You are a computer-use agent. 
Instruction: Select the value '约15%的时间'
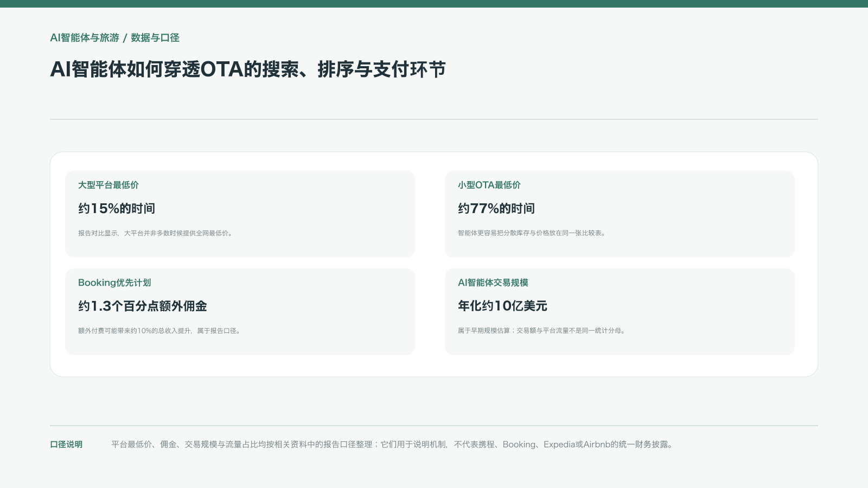117,208
